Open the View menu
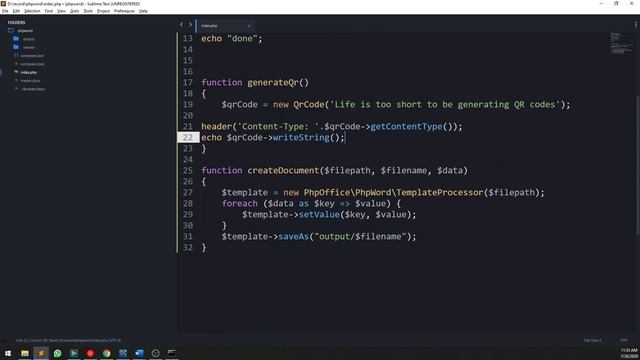This screenshot has height=360, width=640. (x=61, y=11)
